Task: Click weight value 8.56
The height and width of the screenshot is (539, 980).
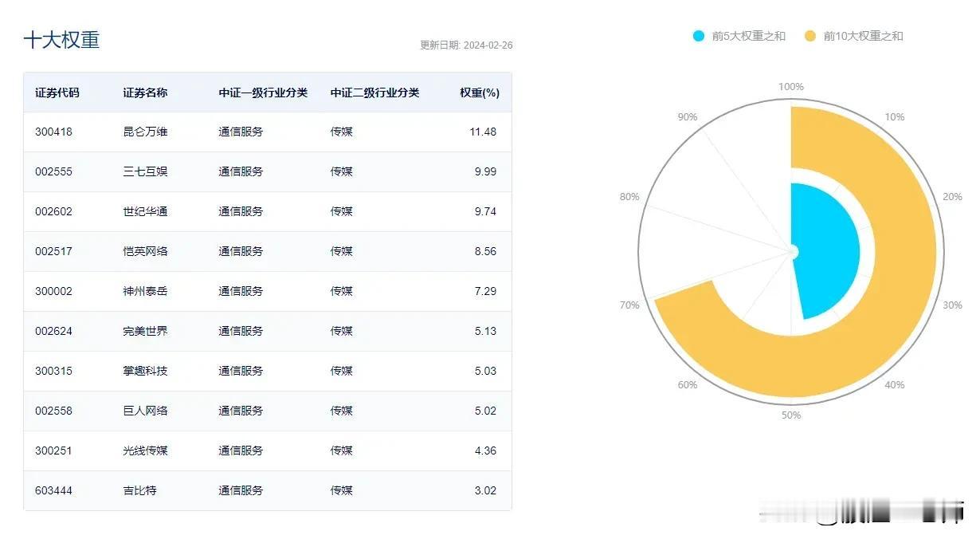Action: tap(485, 251)
